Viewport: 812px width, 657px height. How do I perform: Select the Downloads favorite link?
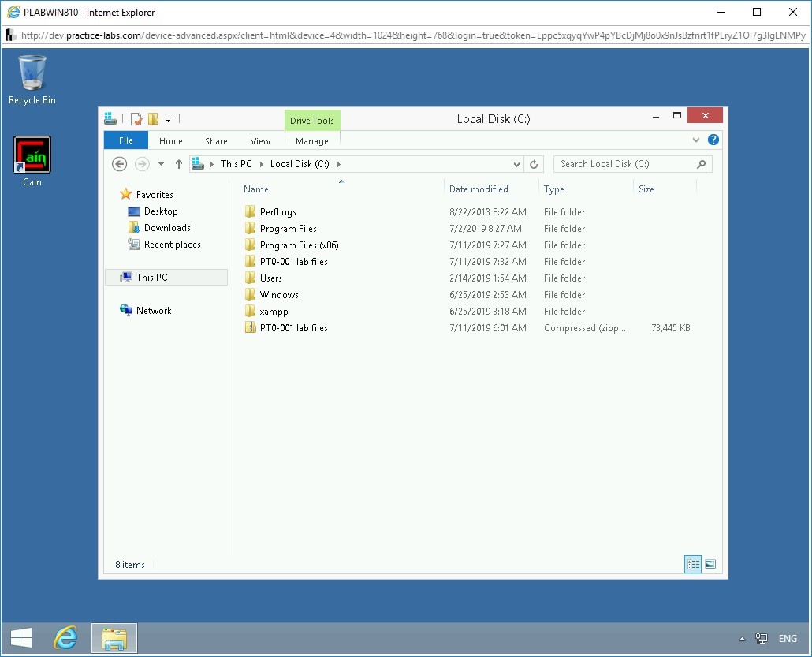tap(167, 228)
